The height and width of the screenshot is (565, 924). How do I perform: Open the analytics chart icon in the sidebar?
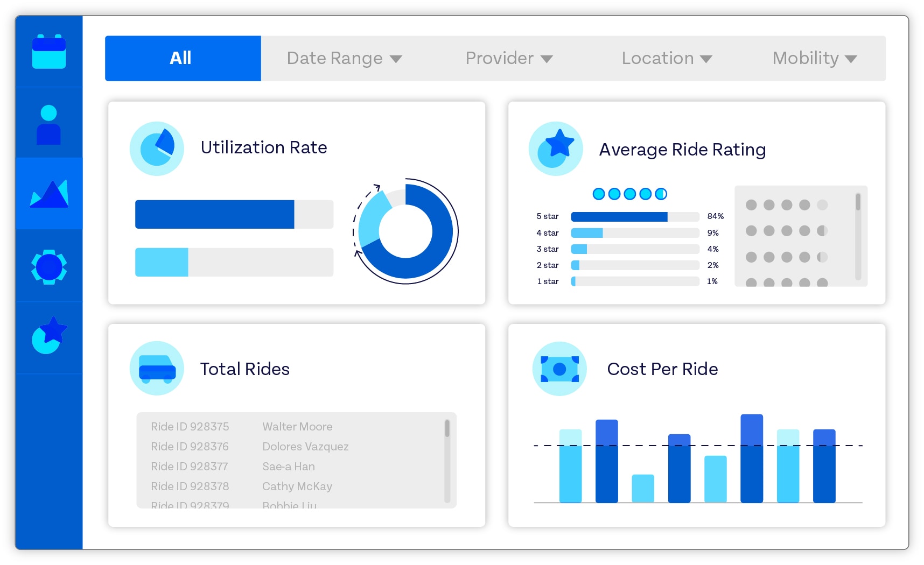click(48, 194)
